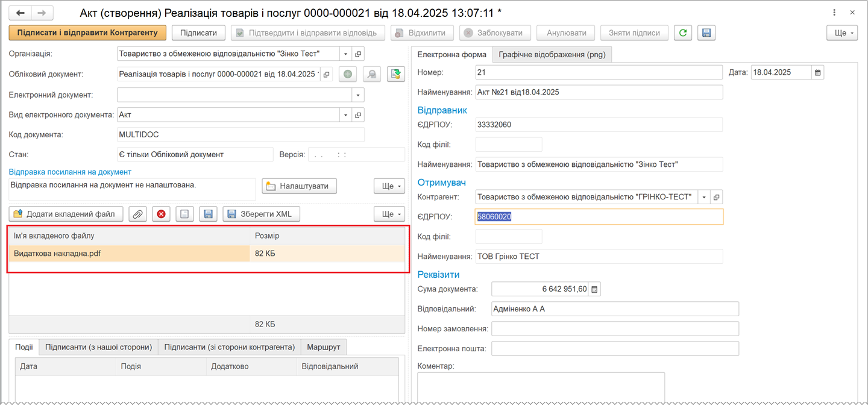
Task: Open the Ще menu next to Налаштувати
Action: (x=389, y=186)
